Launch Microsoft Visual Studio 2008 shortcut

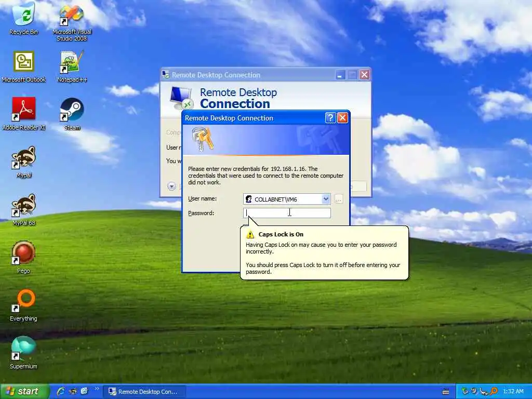72,22
